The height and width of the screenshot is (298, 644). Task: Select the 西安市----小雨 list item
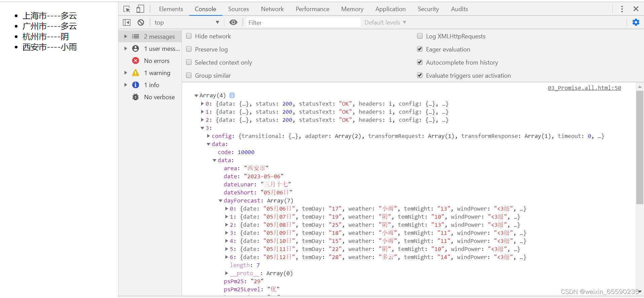[x=50, y=47]
